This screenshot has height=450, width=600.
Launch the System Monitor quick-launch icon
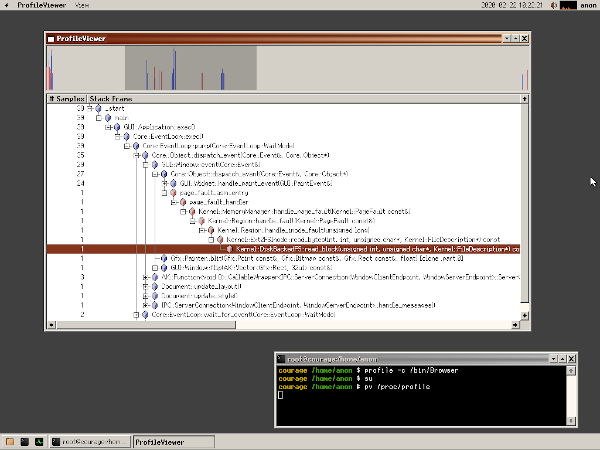[39, 442]
